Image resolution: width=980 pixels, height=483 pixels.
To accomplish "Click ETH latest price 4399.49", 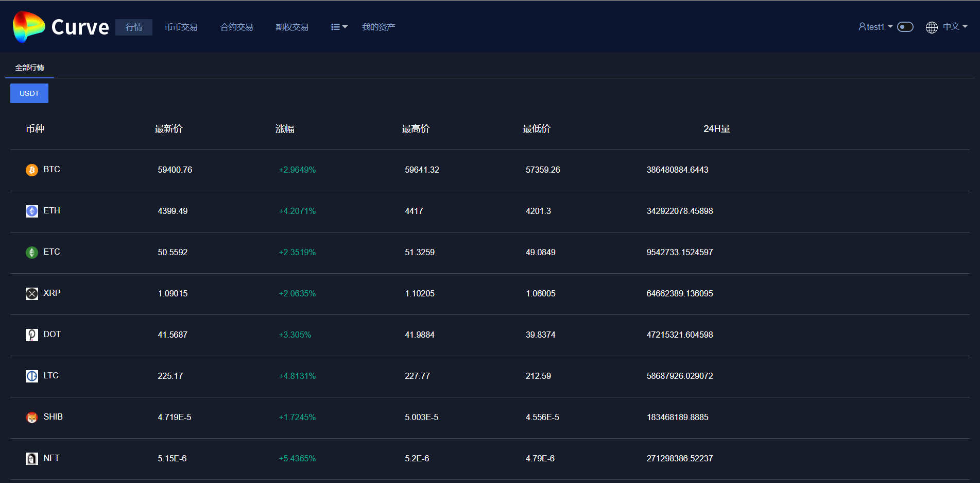I will coord(173,211).
